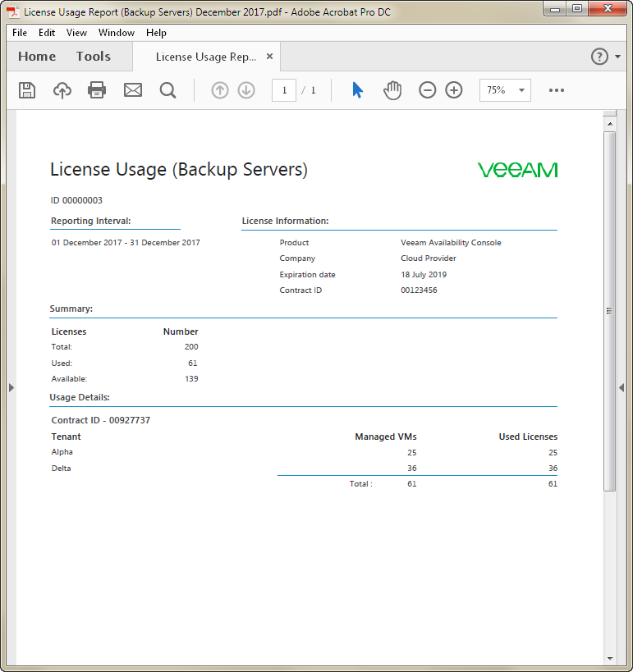Zoom out with minus icon
The image size is (633, 672).
(428, 90)
